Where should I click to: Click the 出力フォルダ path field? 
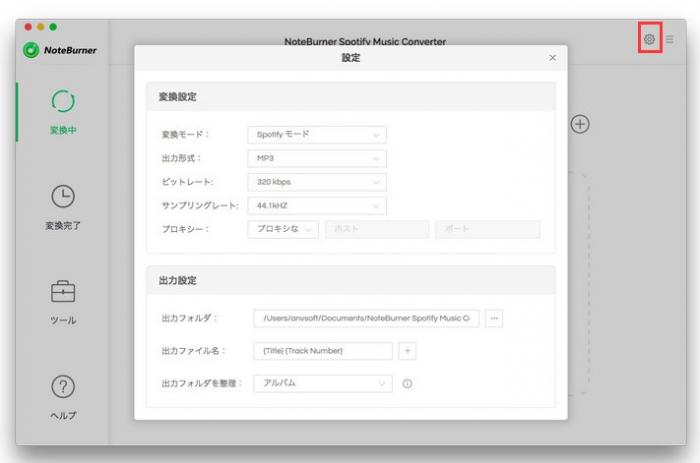click(x=366, y=318)
